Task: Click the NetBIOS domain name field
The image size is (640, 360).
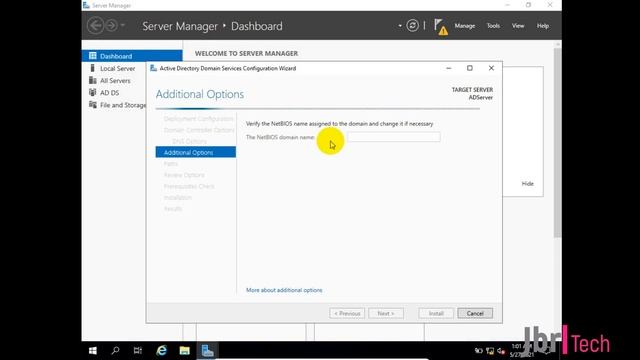Action: pyautogui.click(x=394, y=137)
